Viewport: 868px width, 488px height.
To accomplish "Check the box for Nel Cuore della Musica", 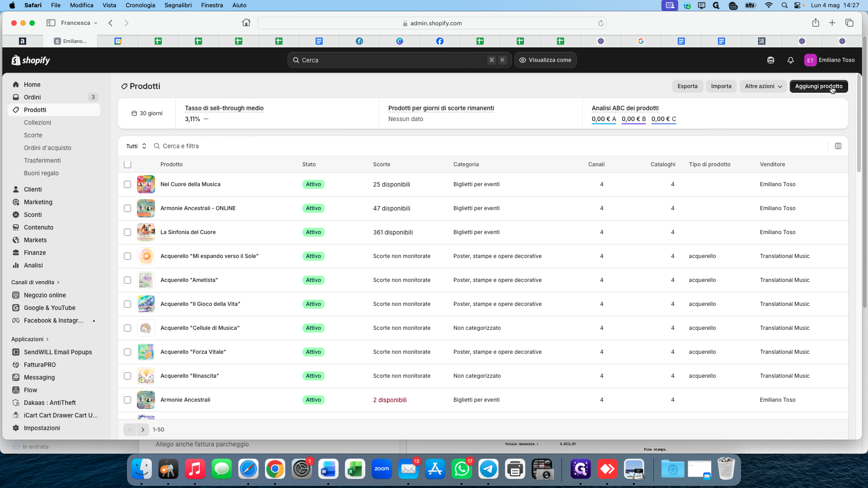I will click(127, 184).
